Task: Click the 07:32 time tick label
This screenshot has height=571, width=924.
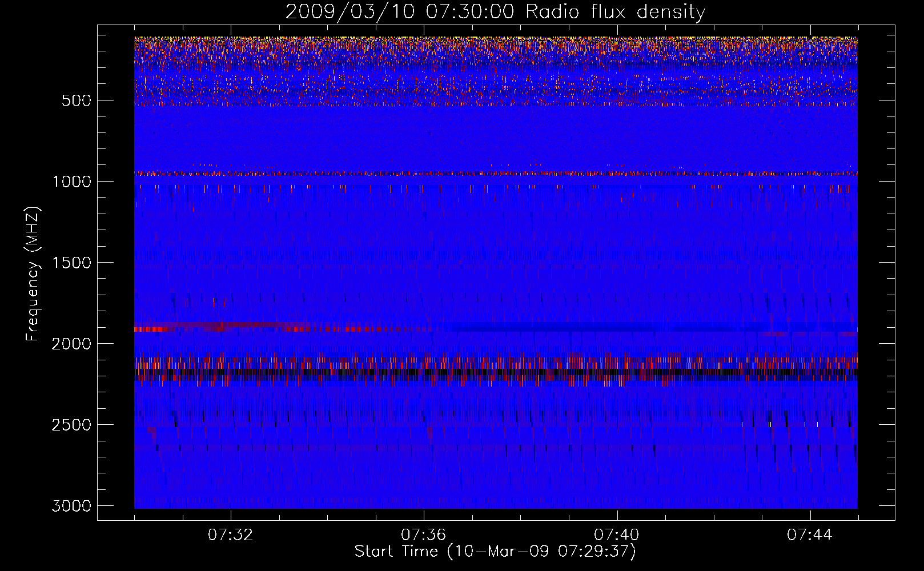Action: point(231,535)
